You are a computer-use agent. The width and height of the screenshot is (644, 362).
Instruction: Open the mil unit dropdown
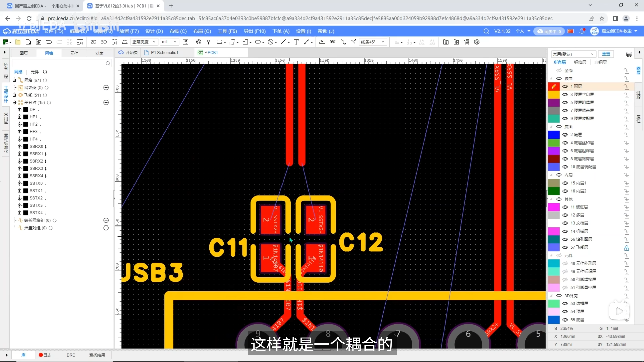pyautogui.click(x=169, y=42)
